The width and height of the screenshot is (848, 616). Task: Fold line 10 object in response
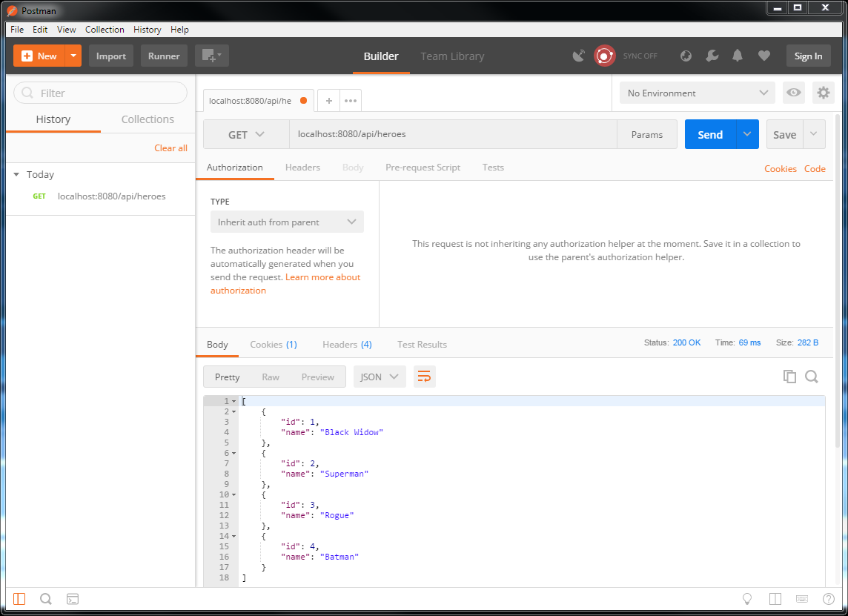pos(233,495)
